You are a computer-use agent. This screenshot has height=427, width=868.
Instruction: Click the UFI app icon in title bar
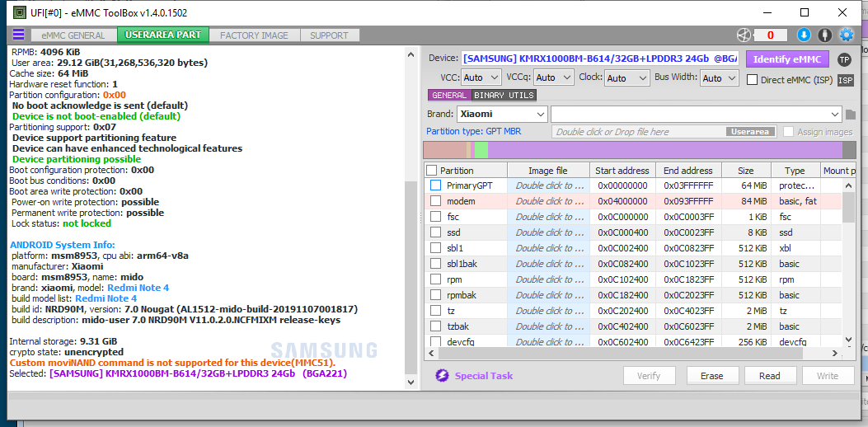tap(20, 12)
